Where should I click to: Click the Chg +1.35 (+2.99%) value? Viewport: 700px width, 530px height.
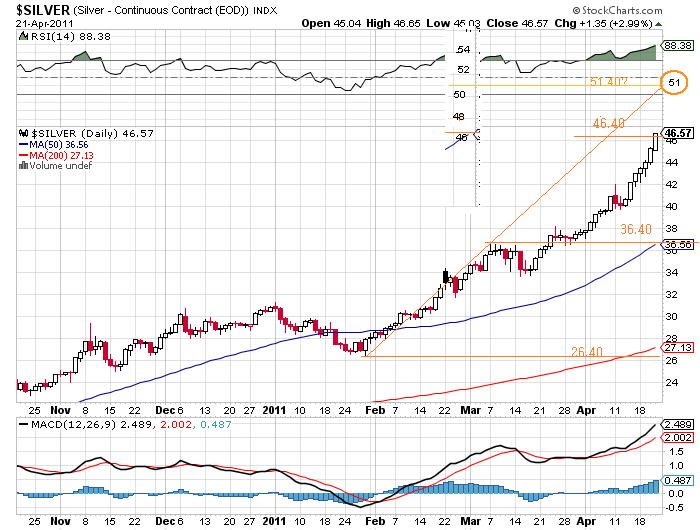click(604, 23)
